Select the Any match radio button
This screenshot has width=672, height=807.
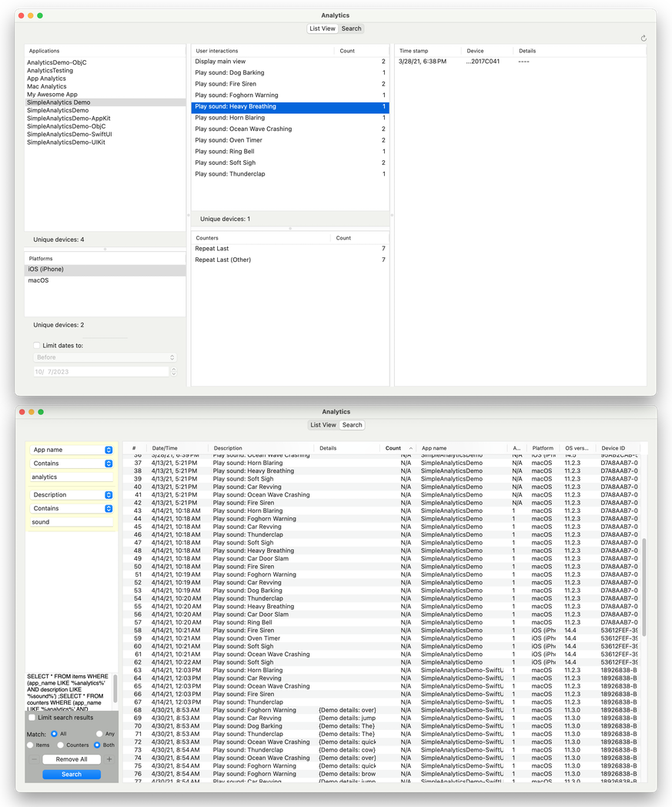point(99,734)
